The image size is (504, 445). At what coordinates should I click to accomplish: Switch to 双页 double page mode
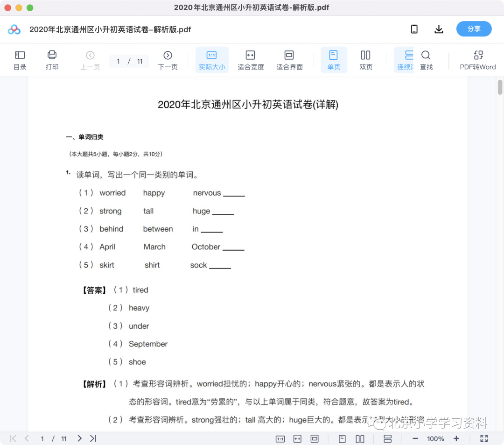coord(365,60)
